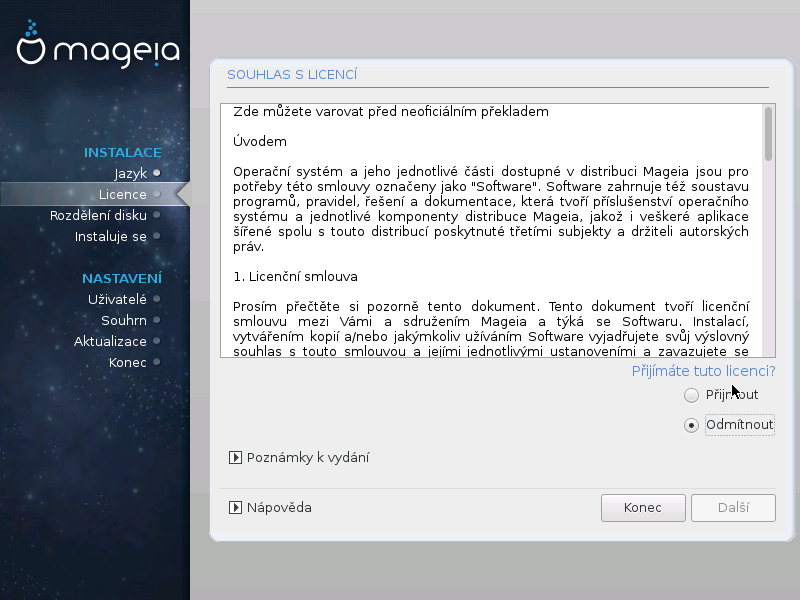Click the '1. Licenční smlouva' heading
Screen dimensions: 800x600
point(295,277)
